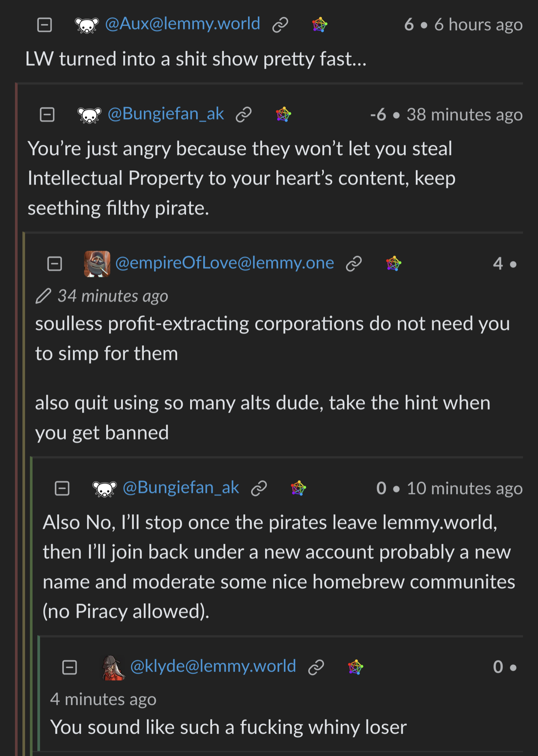Click fediverse icon on empireOfLove's comment
The image size is (538, 756).
tap(393, 264)
